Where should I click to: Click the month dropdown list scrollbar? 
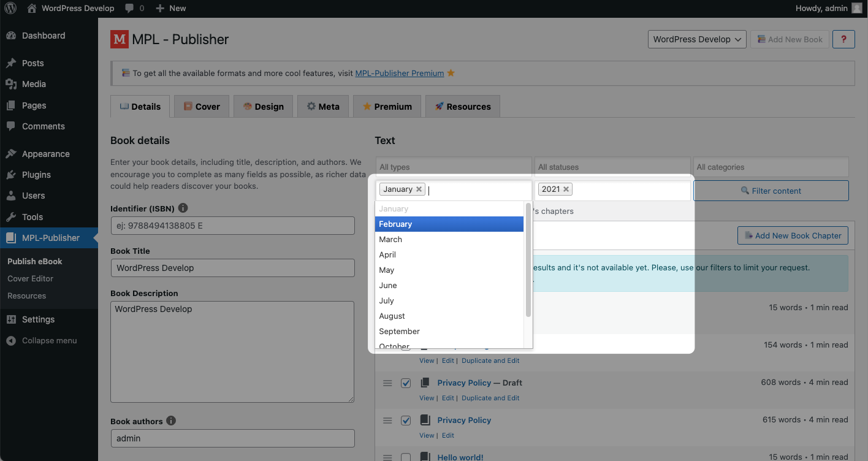pos(528,261)
